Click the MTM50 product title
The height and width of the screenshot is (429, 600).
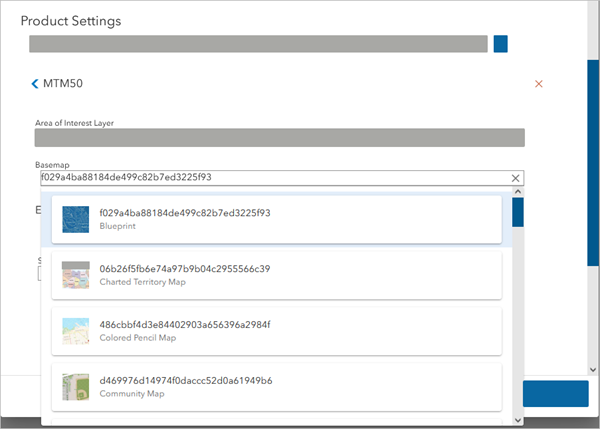(63, 84)
